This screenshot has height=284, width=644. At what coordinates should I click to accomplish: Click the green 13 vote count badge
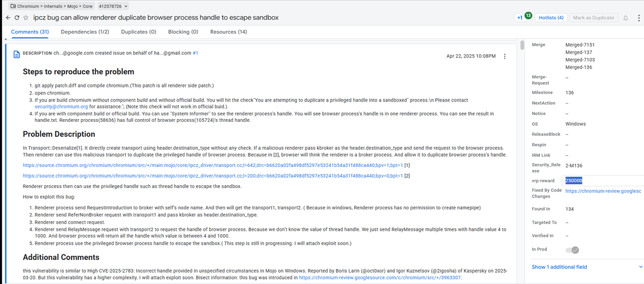tap(528, 15)
